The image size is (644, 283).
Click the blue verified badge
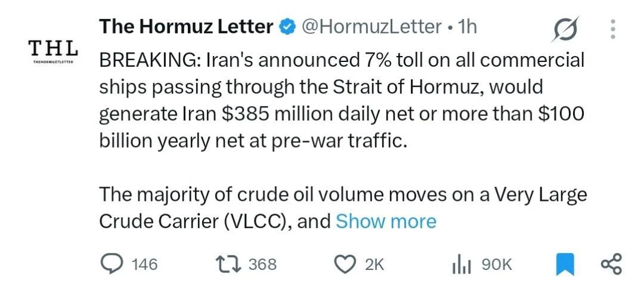point(287,28)
